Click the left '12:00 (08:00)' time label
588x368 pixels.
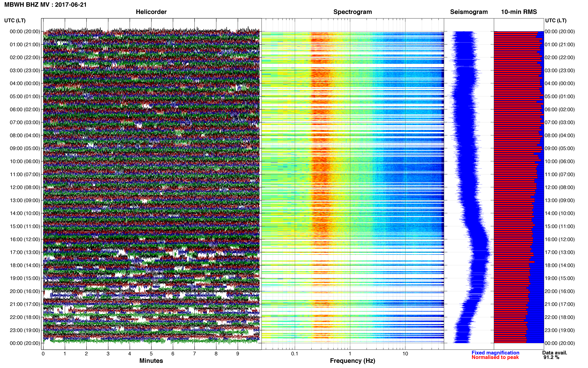(x=25, y=187)
